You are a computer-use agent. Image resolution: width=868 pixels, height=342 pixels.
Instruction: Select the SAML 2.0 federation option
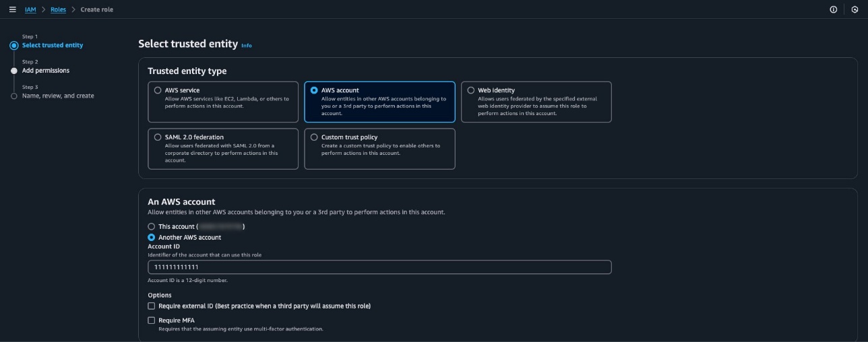223,149
